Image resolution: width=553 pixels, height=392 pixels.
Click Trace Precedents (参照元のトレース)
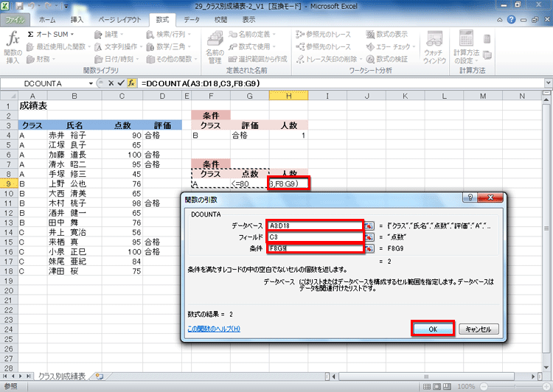click(x=323, y=34)
